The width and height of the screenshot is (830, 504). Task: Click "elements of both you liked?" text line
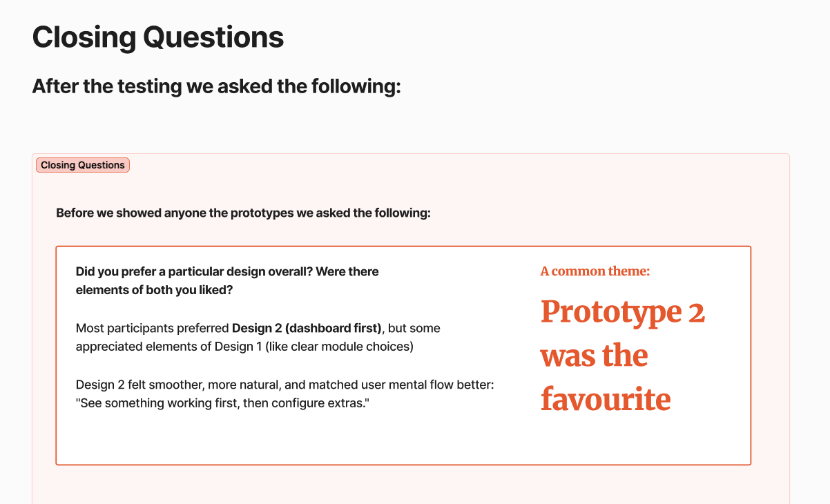(x=154, y=290)
